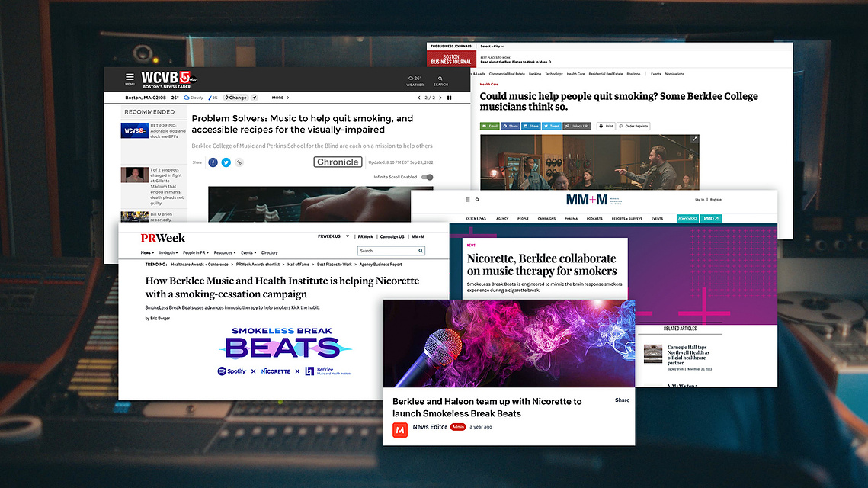Go to next WCVB ticker item
The width and height of the screenshot is (868, 488).
pyautogui.click(x=440, y=98)
